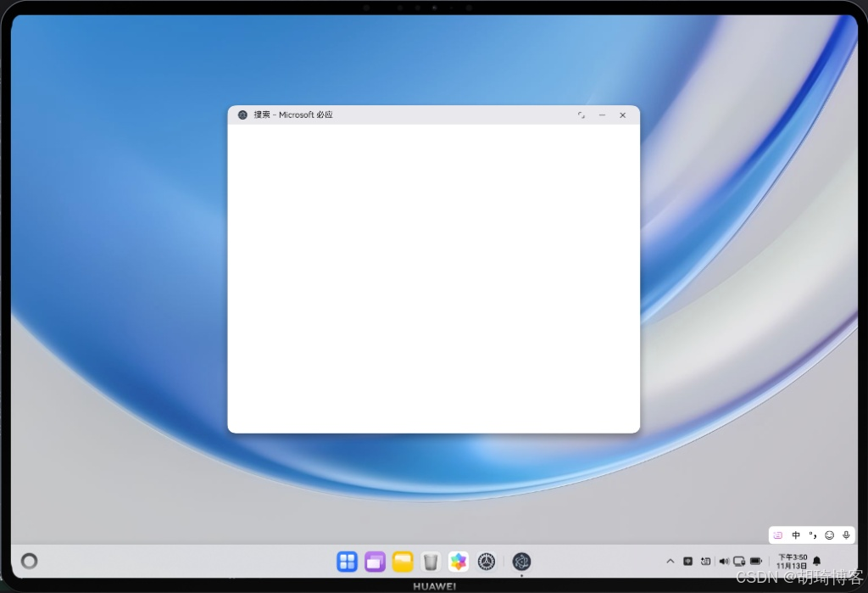Open the screen connection tray icon
The width and height of the screenshot is (868, 593).
coord(739,562)
